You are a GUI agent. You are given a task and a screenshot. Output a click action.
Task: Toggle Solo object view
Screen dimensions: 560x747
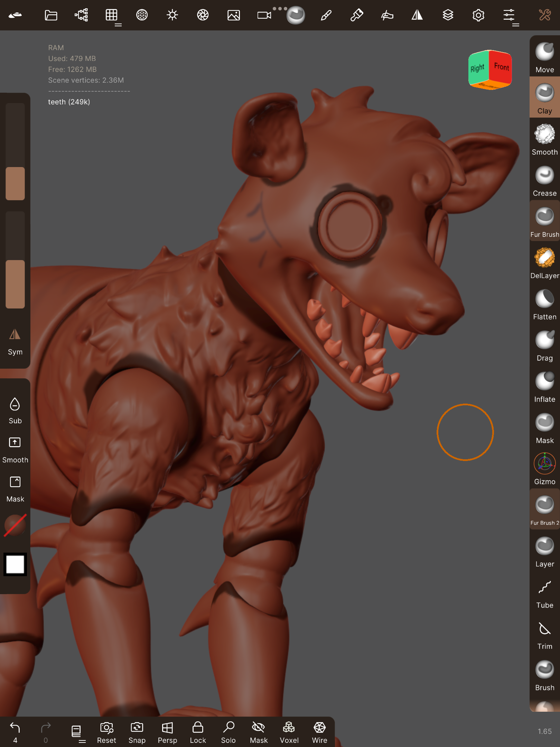[228, 732]
